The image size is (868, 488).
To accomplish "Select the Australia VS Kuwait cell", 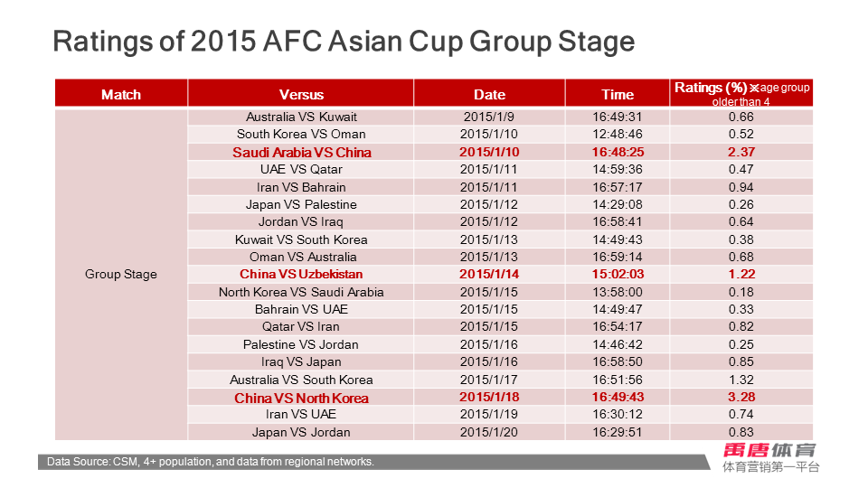I will click(x=301, y=117).
